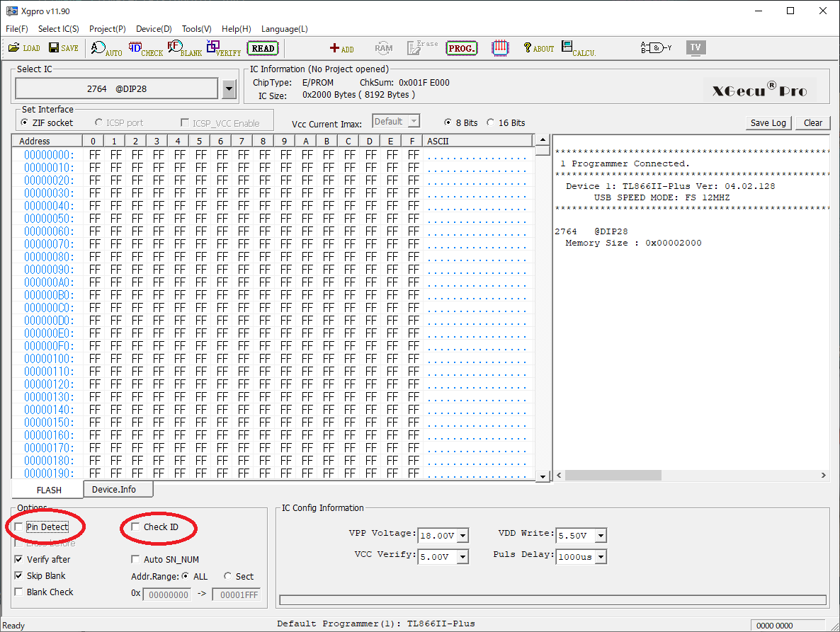Click the Clear log button

pos(812,122)
